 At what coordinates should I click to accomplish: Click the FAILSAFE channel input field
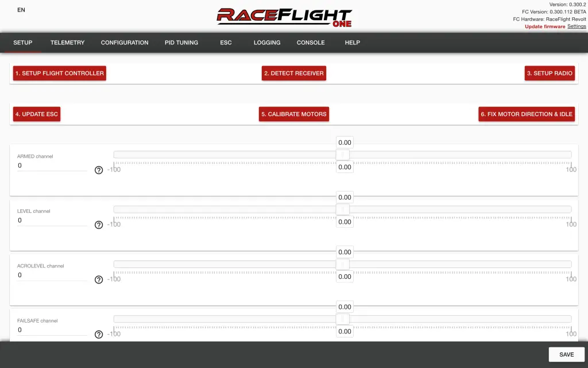(52, 329)
